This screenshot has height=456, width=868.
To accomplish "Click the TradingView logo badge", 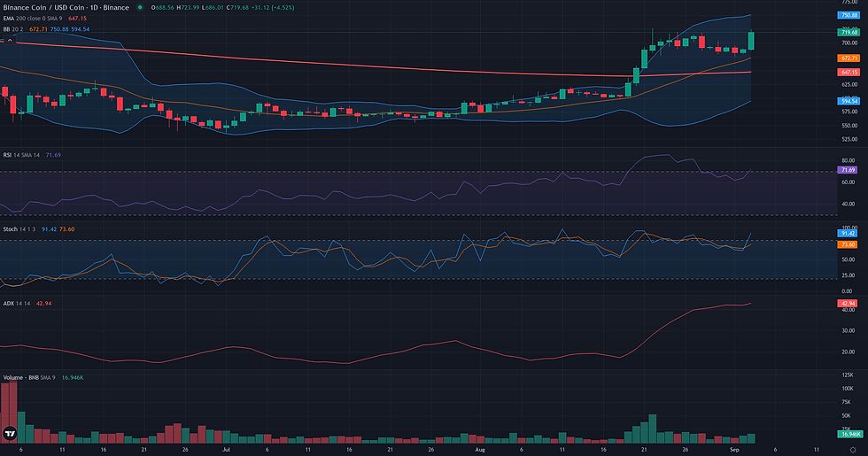I will [x=10, y=433].
